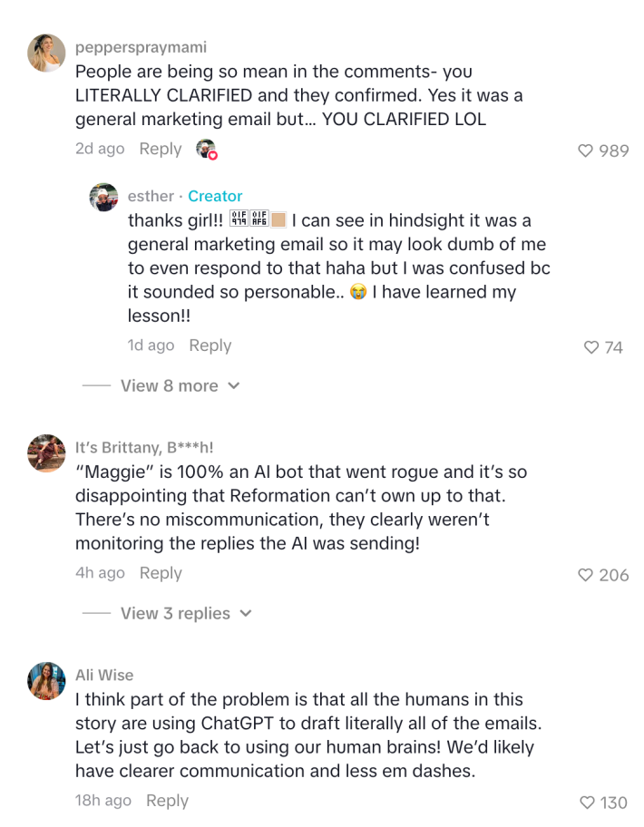644x827 pixels.
Task: Tap the creator-liked emoji badge on pepperspraymami's comment
Action: click(x=206, y=148)
